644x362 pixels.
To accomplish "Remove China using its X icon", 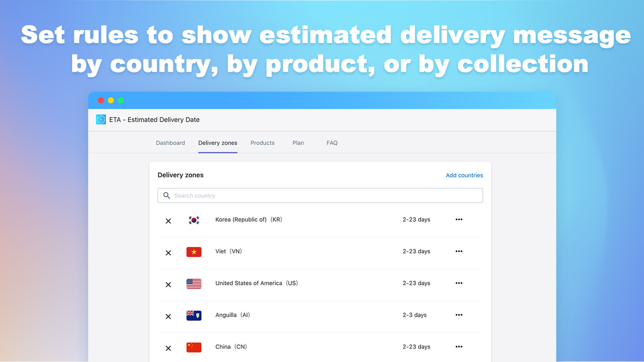I will point(168,347).
